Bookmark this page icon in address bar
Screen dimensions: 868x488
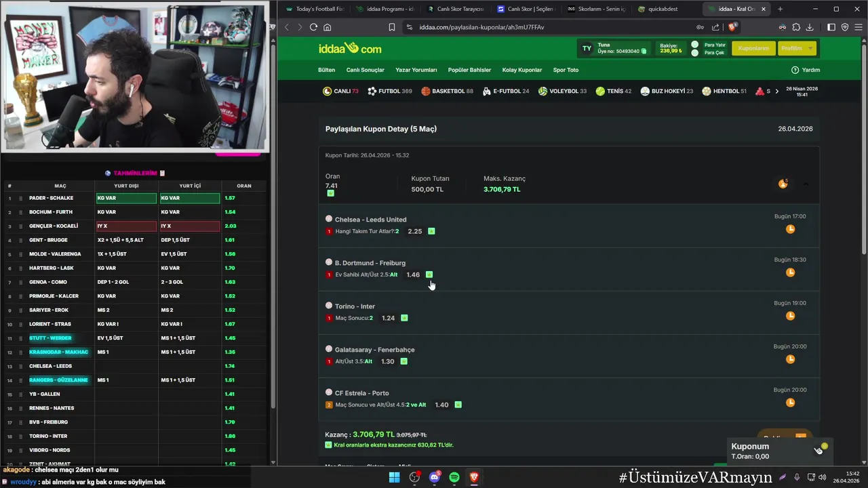pyautogui.click(x=391, y=27)
